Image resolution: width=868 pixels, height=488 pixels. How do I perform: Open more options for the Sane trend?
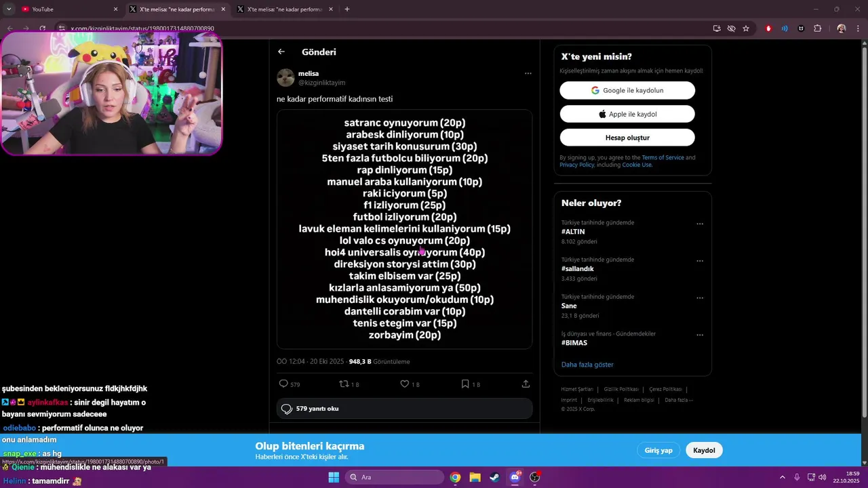[x=700, y=298]
